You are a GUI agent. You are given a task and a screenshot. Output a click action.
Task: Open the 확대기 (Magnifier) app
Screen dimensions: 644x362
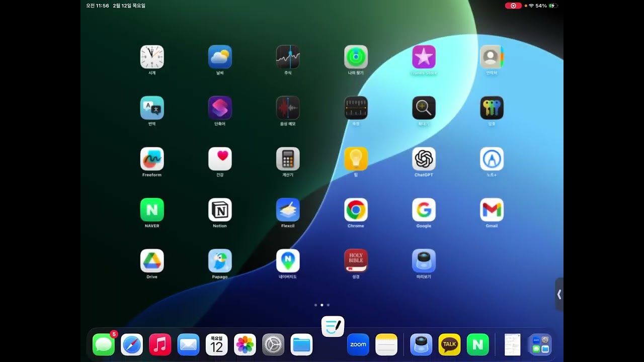coord(424,108)
